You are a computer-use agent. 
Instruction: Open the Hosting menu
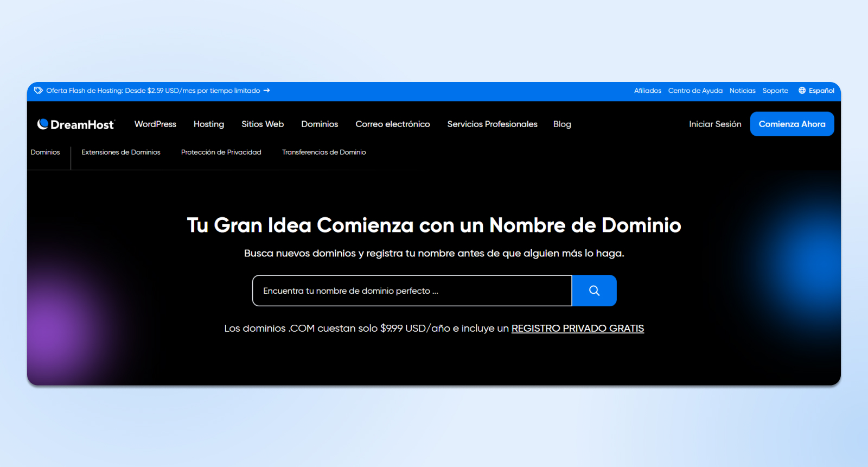pos(209,124)
